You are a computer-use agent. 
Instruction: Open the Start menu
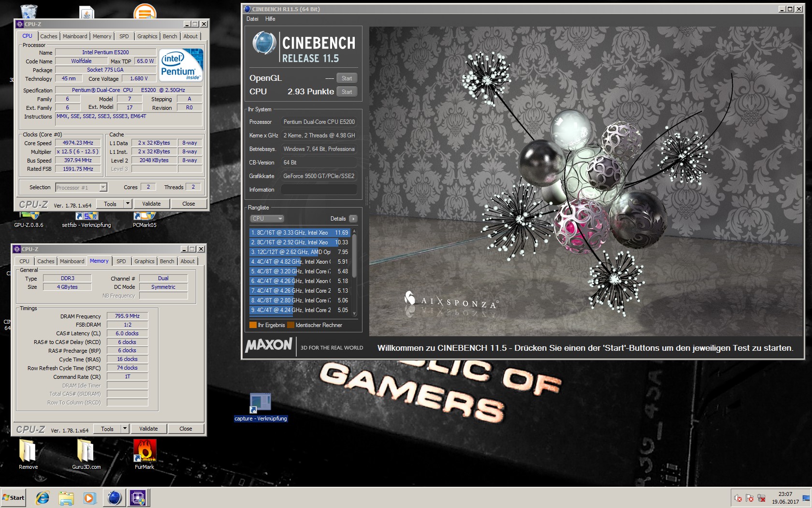tap(13, 497)
